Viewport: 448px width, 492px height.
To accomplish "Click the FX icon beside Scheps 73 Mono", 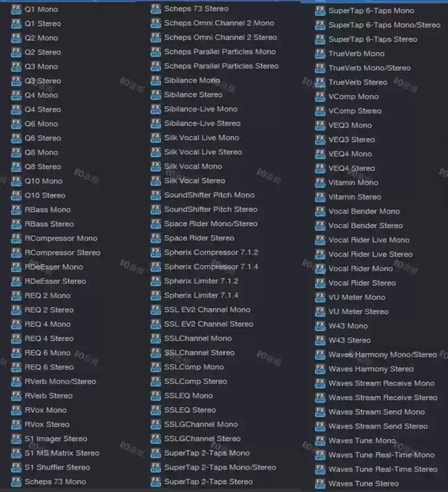I will [16, 482].
